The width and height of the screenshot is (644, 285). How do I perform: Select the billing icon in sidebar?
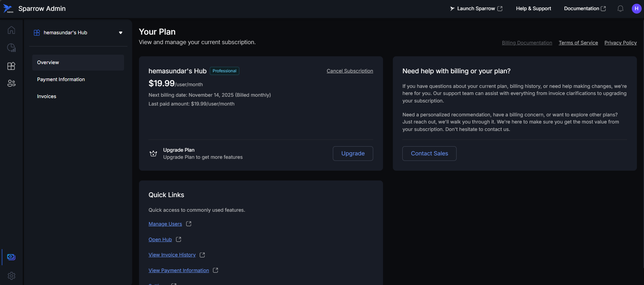pos(11,257)
